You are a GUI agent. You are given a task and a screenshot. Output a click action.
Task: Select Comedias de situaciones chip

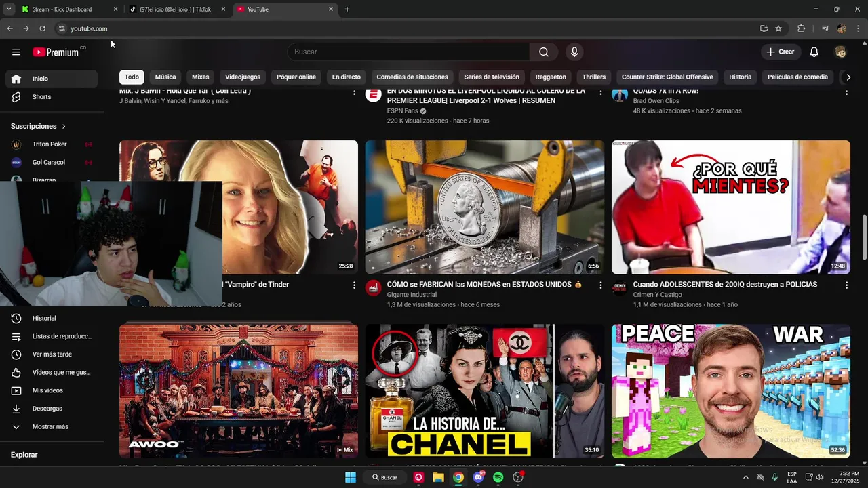412,77
